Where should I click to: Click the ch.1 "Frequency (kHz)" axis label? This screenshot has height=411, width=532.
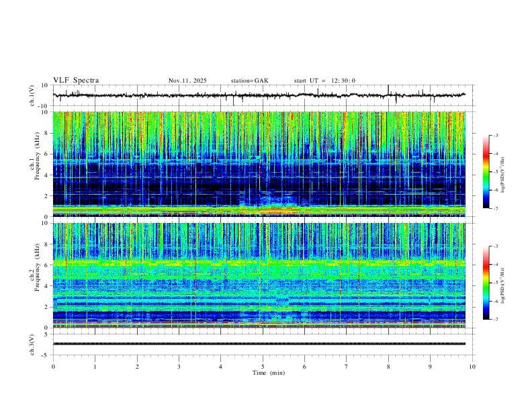(37, 155)
